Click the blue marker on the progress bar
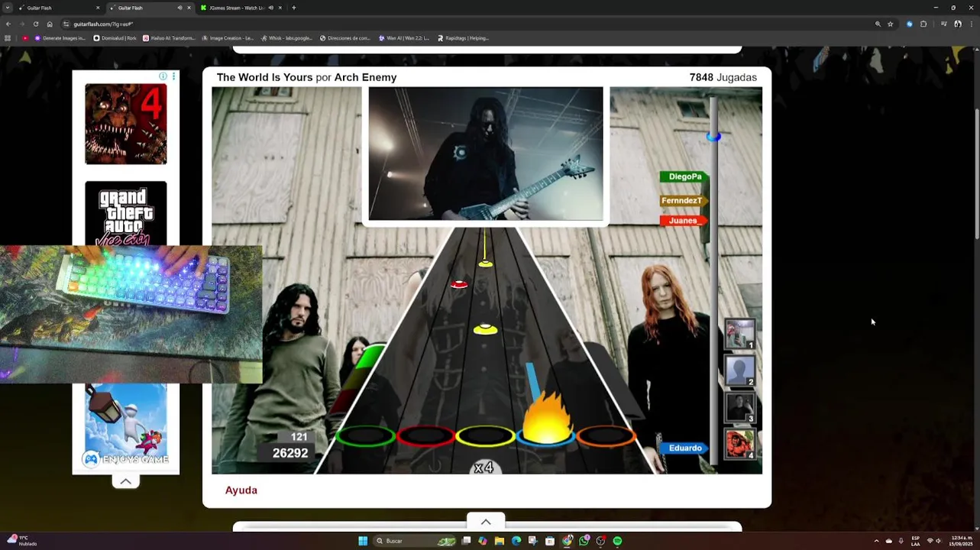Image resolution: width=980 pixels, height=550 pixels. click(713, 137)
